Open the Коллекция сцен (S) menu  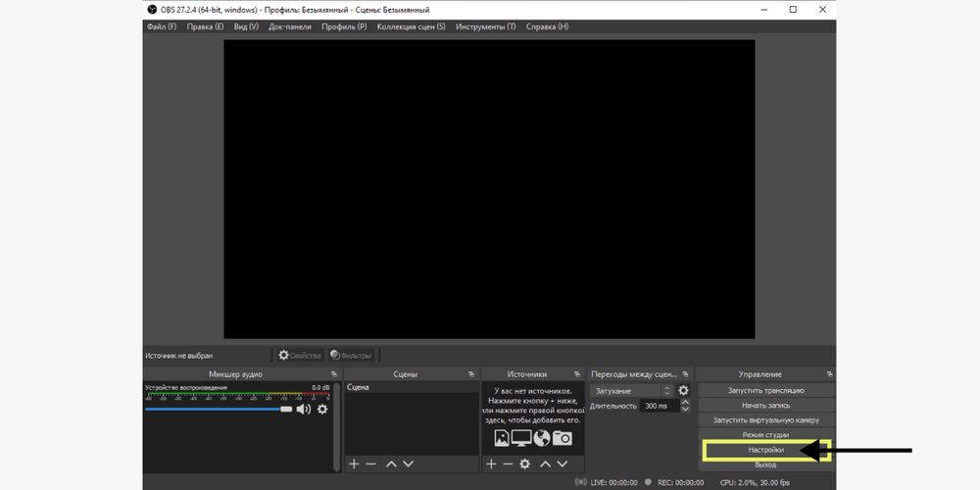click(412, 26)
